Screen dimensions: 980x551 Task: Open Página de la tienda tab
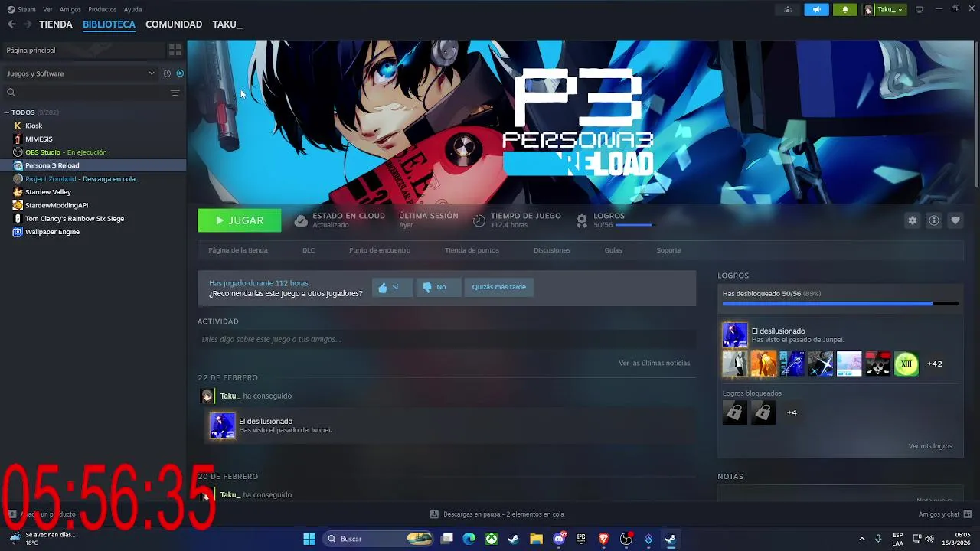pos(238,250)
